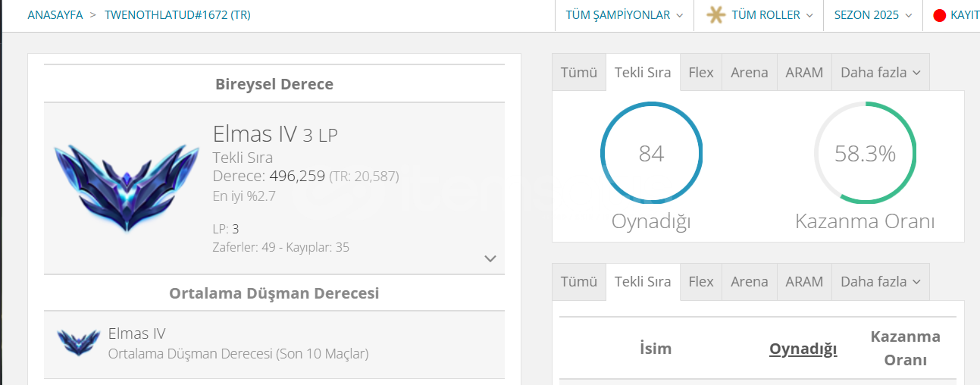Expand the rank details chevron
980x385 pixels.
(490, 258)
